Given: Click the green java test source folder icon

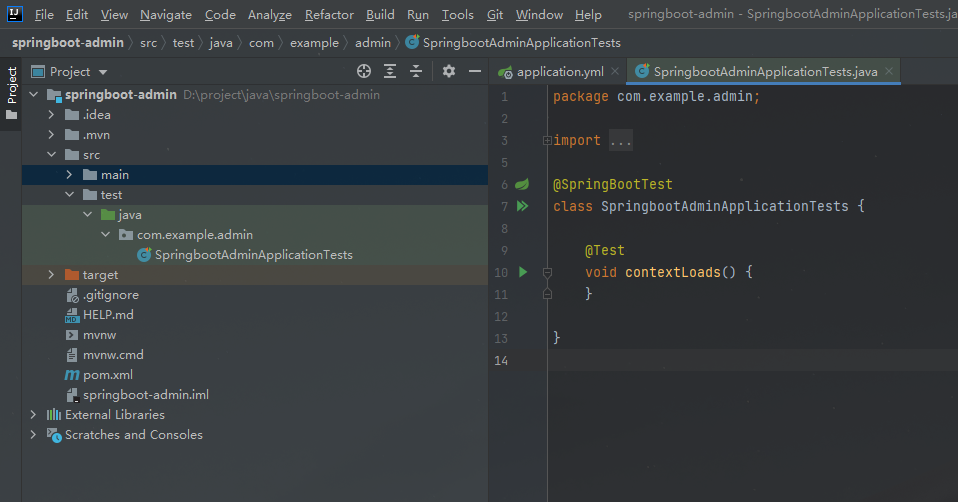Looking at the screenshot, I should click(x=108, y=214).
